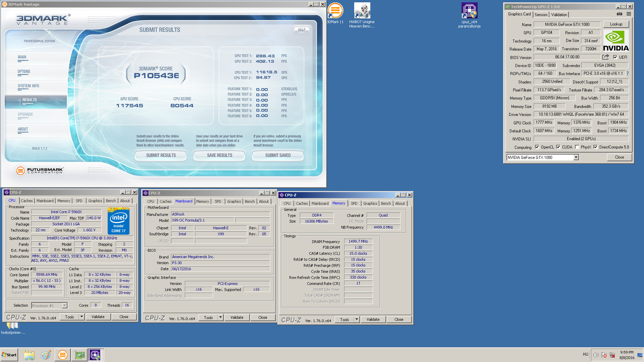644x362 pixels.
Task: Open the hwbotprime desktop shortcut
Action: tap(13, 328)
